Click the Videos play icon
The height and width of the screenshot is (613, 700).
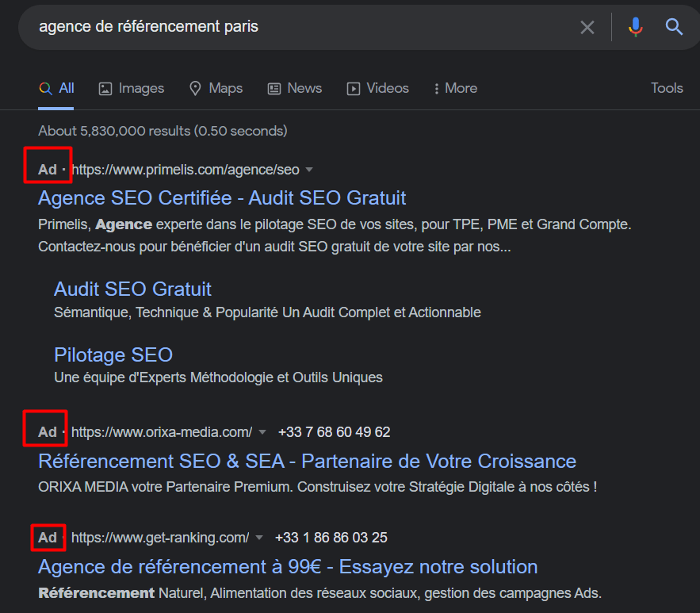(x=352, y=88)
